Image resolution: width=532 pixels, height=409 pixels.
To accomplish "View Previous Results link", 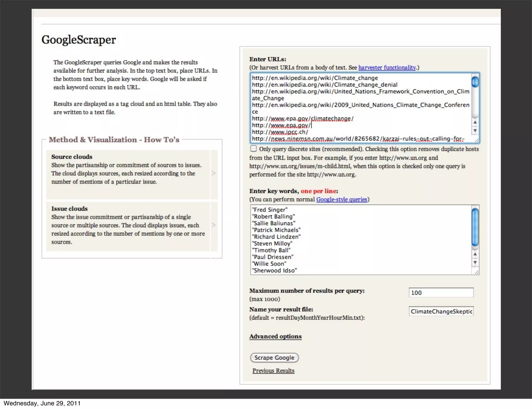I will click(x=273, y=371).
